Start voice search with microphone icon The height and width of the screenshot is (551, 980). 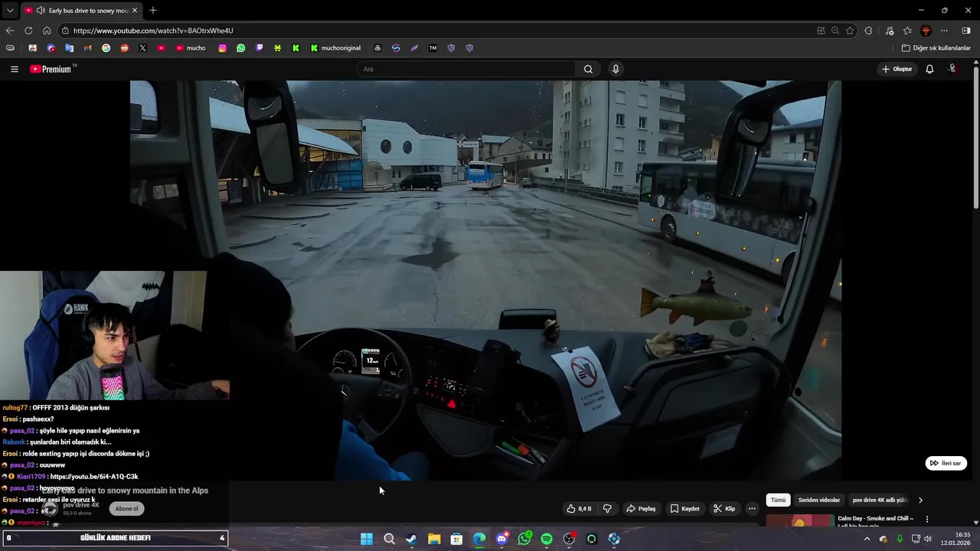(616, 69)
